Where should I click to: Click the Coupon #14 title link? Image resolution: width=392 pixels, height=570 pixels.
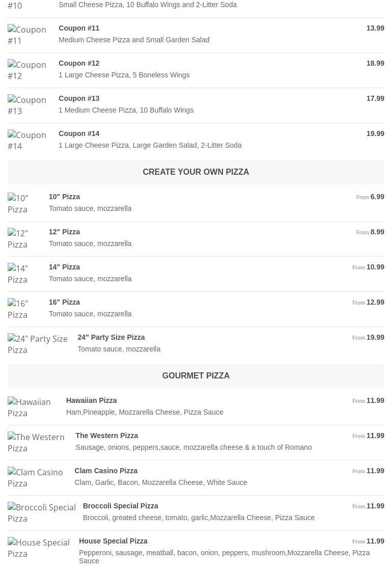79,133
